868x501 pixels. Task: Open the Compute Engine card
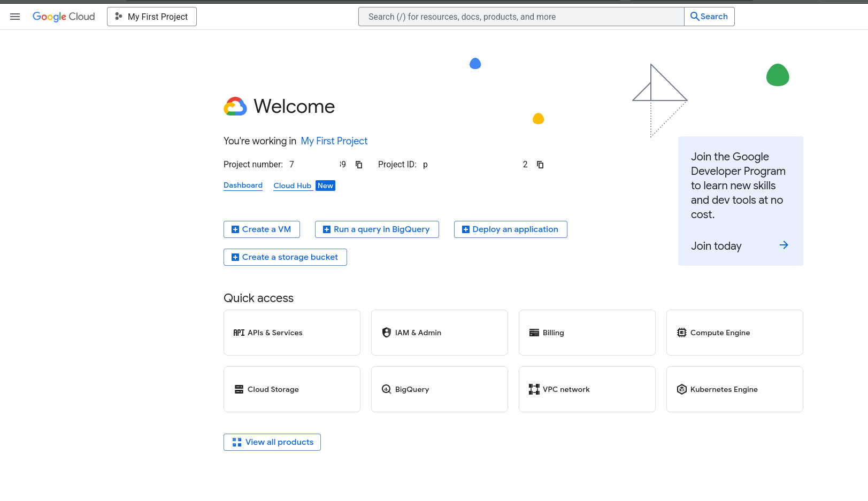pos(734,333)
